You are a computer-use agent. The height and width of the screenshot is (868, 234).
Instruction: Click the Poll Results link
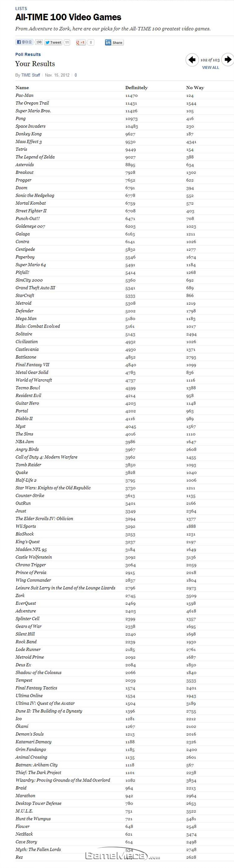click(x=28, y=54)
